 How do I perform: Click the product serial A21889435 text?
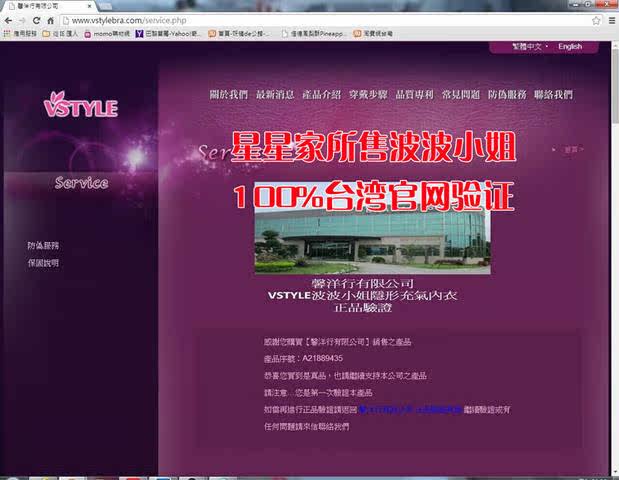click(323, 358)
